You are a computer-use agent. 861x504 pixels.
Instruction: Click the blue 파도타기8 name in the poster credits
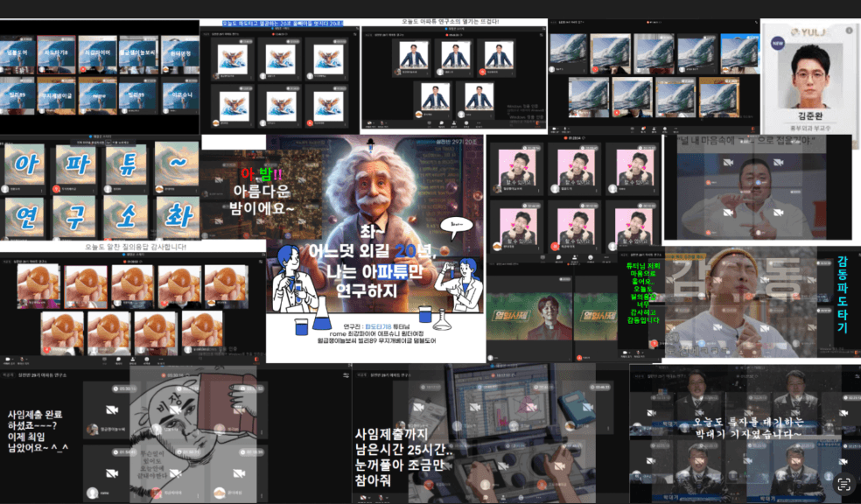point(378,326)
